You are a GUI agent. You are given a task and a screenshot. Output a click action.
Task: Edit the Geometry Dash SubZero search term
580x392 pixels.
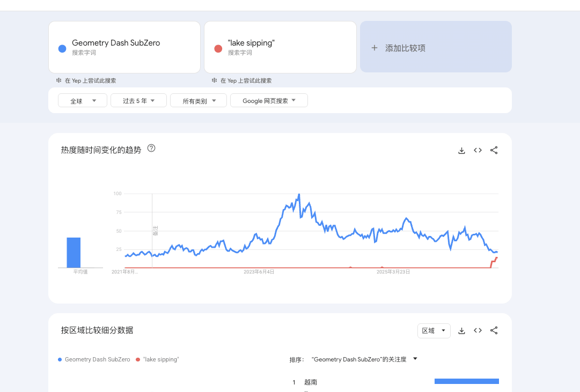click(x=124, y=47)
